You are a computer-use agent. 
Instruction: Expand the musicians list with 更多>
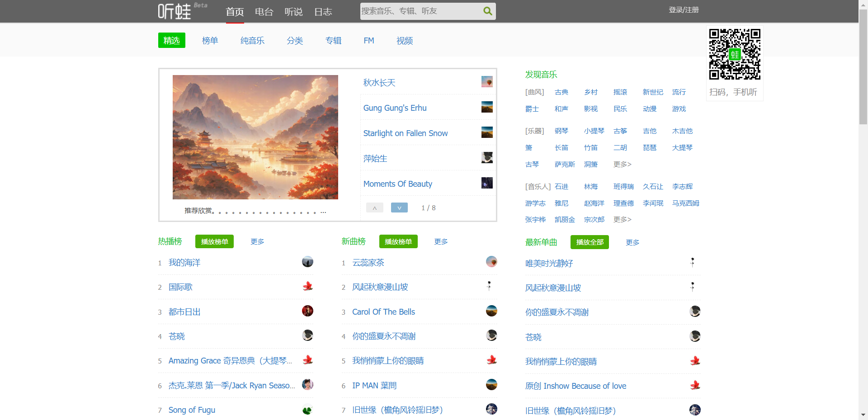click(622, 220)
